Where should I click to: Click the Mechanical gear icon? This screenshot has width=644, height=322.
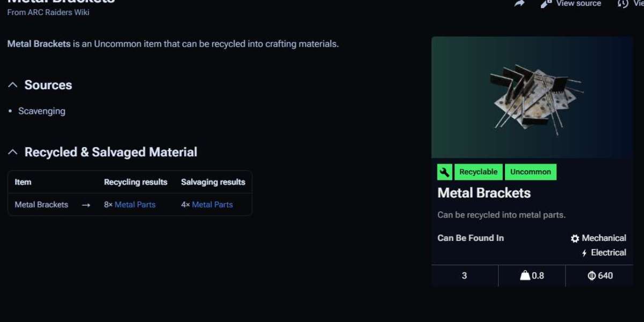[575, 238]
